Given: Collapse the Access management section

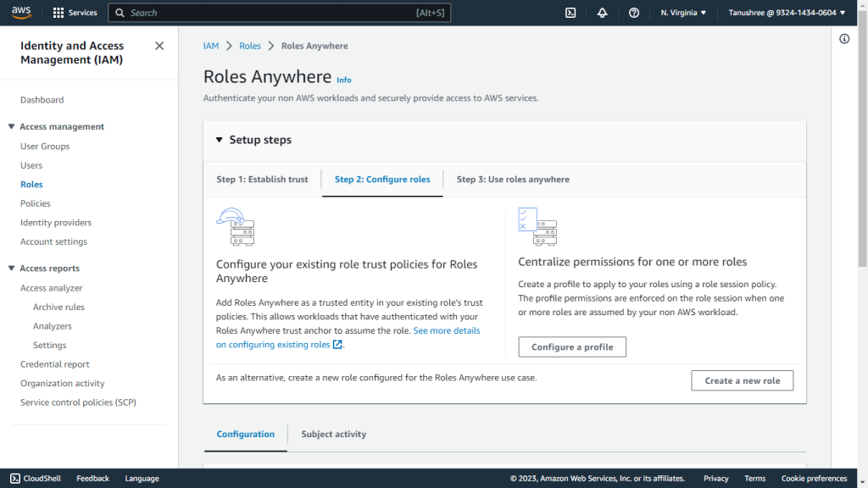Looking at the screenshot, I should pos(11,127).
